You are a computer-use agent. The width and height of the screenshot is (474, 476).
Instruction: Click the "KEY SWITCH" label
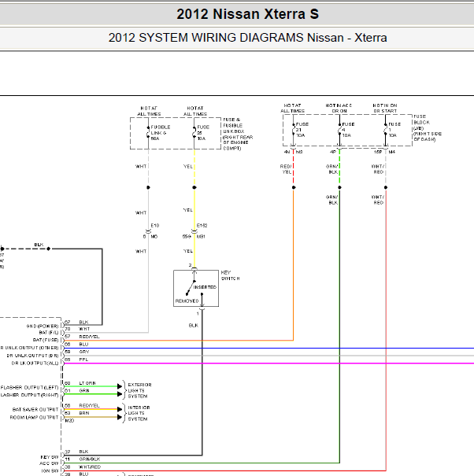[x=230, y=275]
